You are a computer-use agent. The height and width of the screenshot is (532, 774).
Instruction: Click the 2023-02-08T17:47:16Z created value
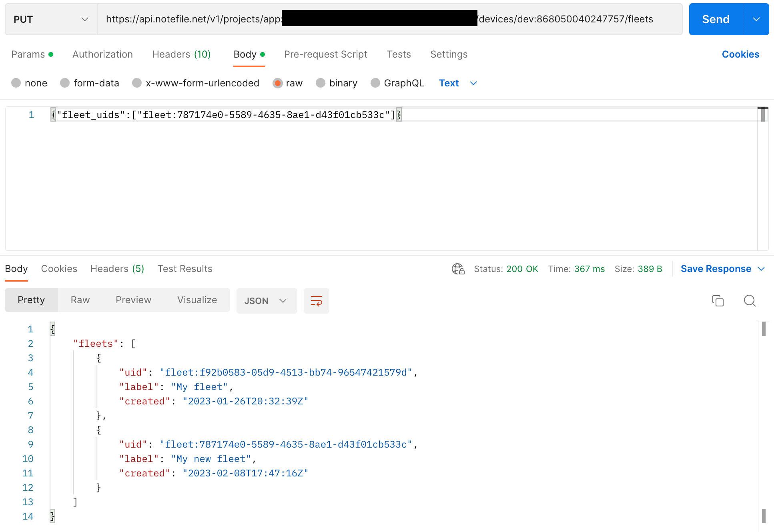[x=245, y=473]
